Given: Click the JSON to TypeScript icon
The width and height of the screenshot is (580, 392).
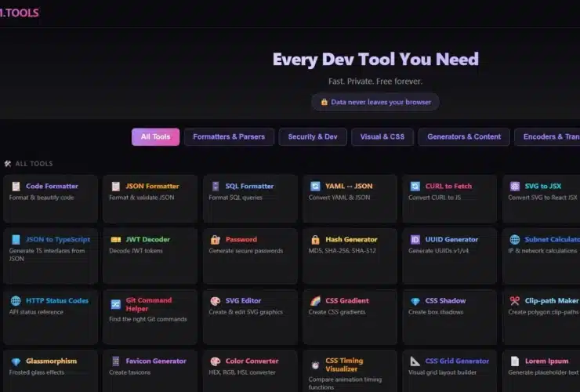Looking at the screenshot, I should tap(16, 239).
